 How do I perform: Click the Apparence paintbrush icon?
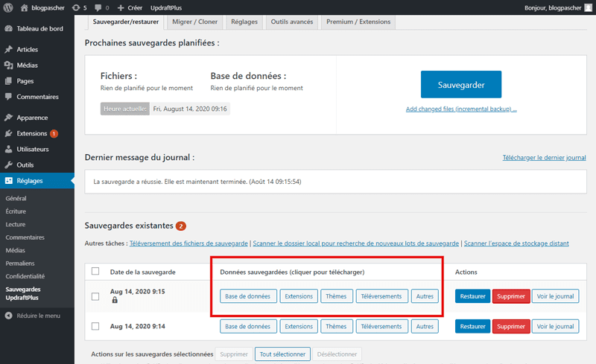click(8, 118)
